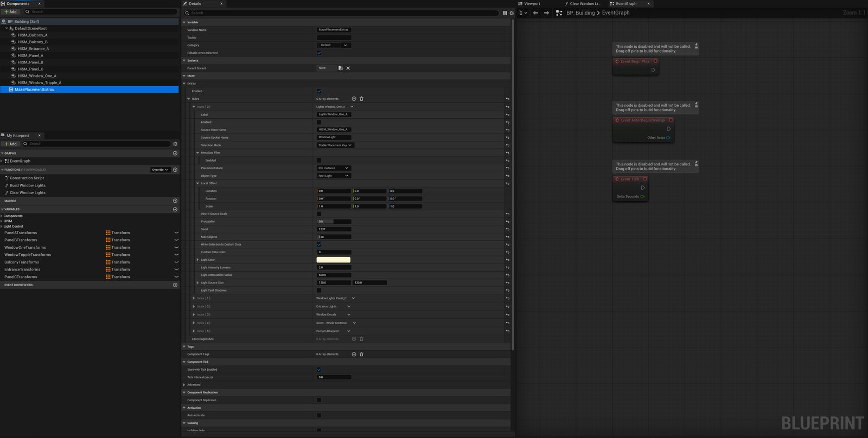Screen dimensions: 868x438
Task: Toggle Inherit Source Scale checkbox
Action: [x=319, y=214]
